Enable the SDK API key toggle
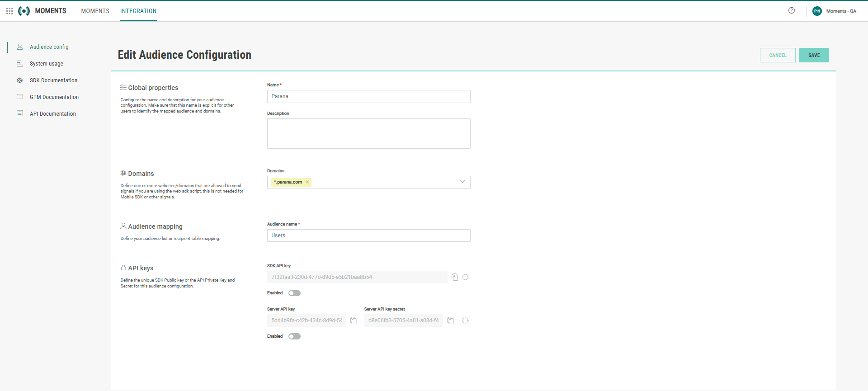The width and height of the screenshot is (868, 391). point(294,293)
